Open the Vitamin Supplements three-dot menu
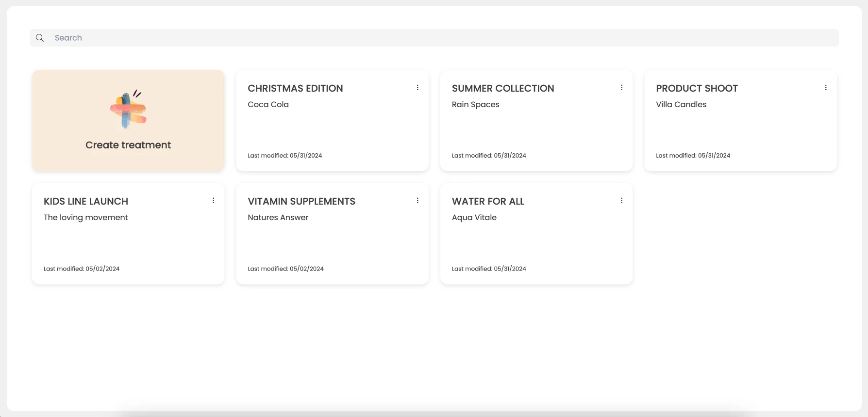Viewport: 868px width, 417px height. point(417,201)
